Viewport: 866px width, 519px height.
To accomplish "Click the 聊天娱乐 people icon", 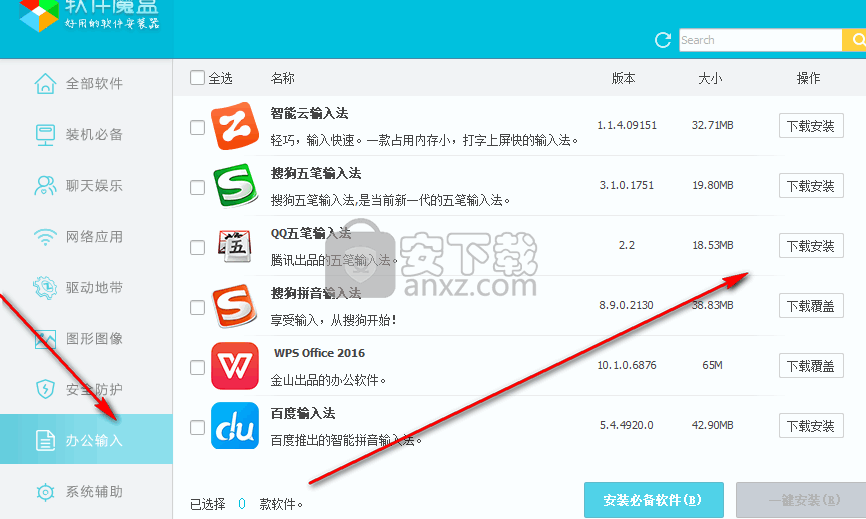I will click(45, 186).
